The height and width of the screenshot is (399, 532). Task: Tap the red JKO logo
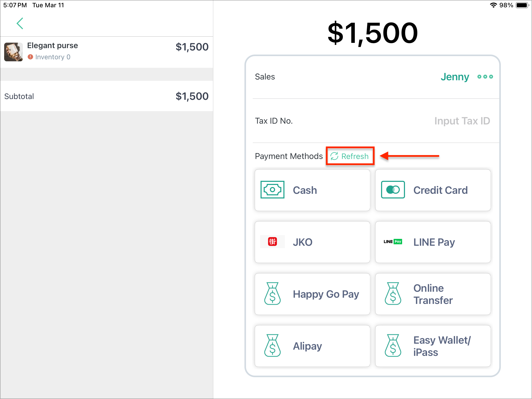272,242
